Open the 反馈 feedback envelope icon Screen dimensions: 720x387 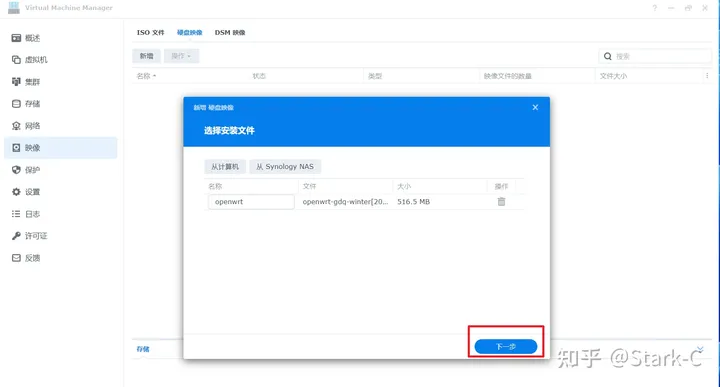(x=16, y=258)
